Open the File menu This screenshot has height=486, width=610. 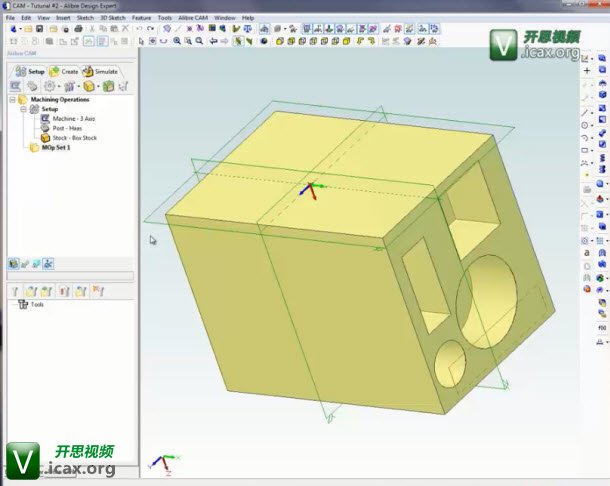(10, 18)
